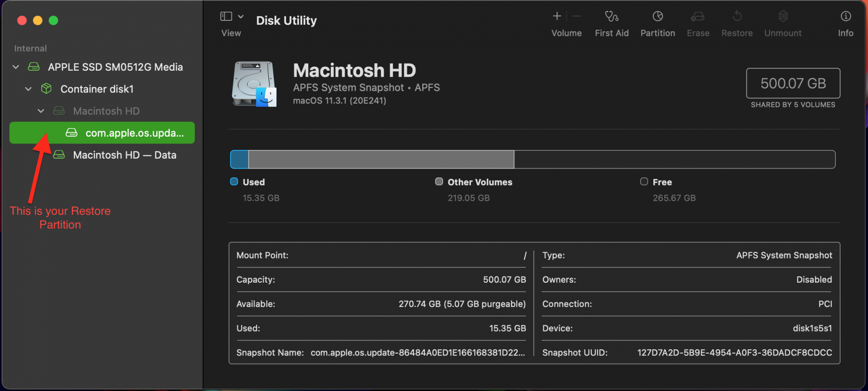Click the 219.05 GB Other Volumes value
The height and width of the screenshot is (391, 868).
tap(469, 198)
